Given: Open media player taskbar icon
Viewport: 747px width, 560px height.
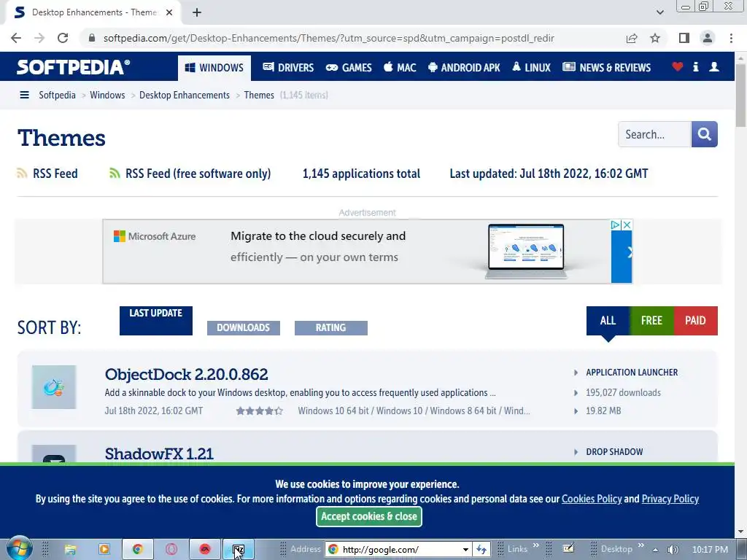Looking at the screenshot, I should pos(104,550).
